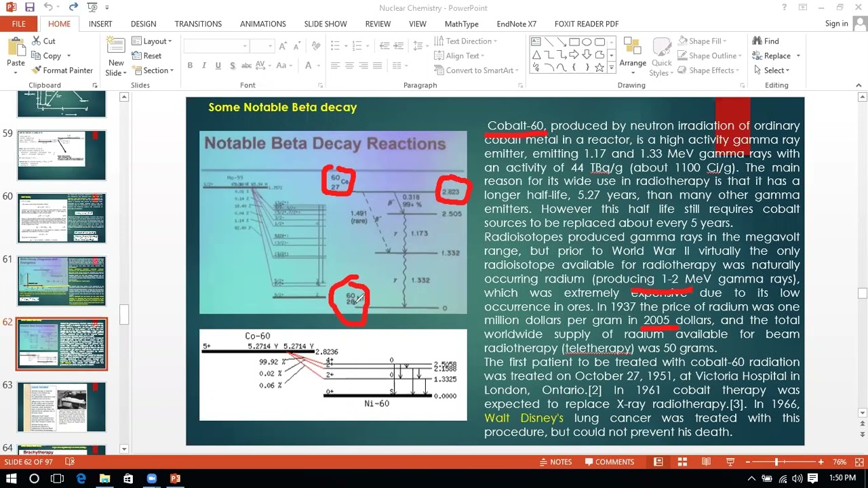The width and height of the screenshot is (868, 488).
Task: Switch to Normal view icon
Action: [x=658, y=462]
